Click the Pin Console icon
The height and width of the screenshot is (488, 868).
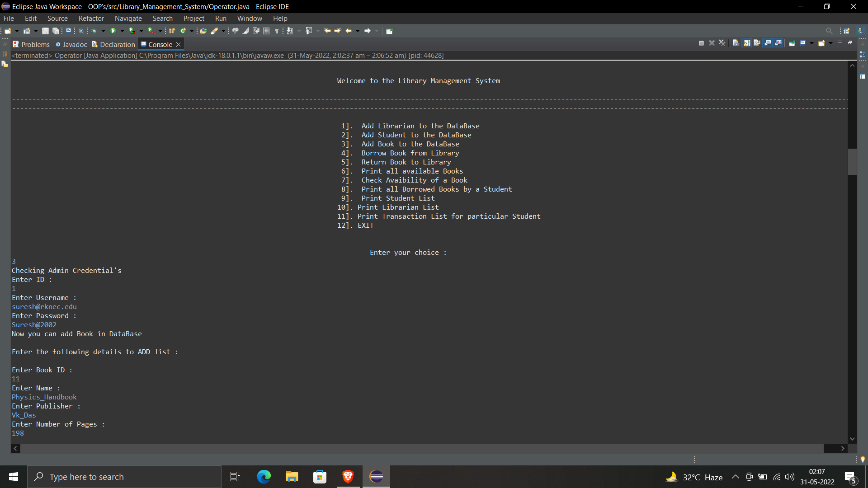point(792,43)
